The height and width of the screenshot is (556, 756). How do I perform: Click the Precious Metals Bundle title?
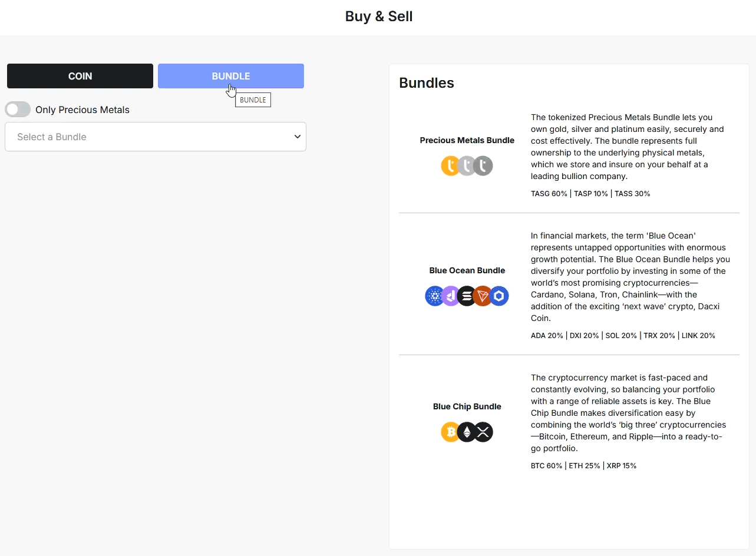(x=467, y=140)
